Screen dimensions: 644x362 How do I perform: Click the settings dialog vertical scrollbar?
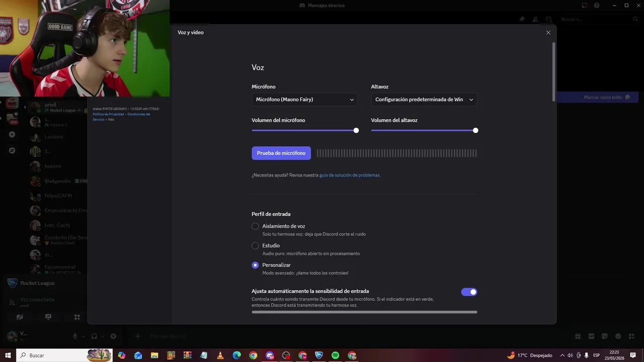[x=554, y=72]
